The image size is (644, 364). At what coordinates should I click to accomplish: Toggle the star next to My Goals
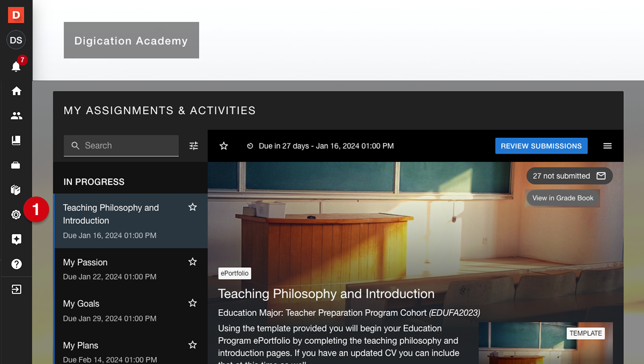click(x=193, y=303)
